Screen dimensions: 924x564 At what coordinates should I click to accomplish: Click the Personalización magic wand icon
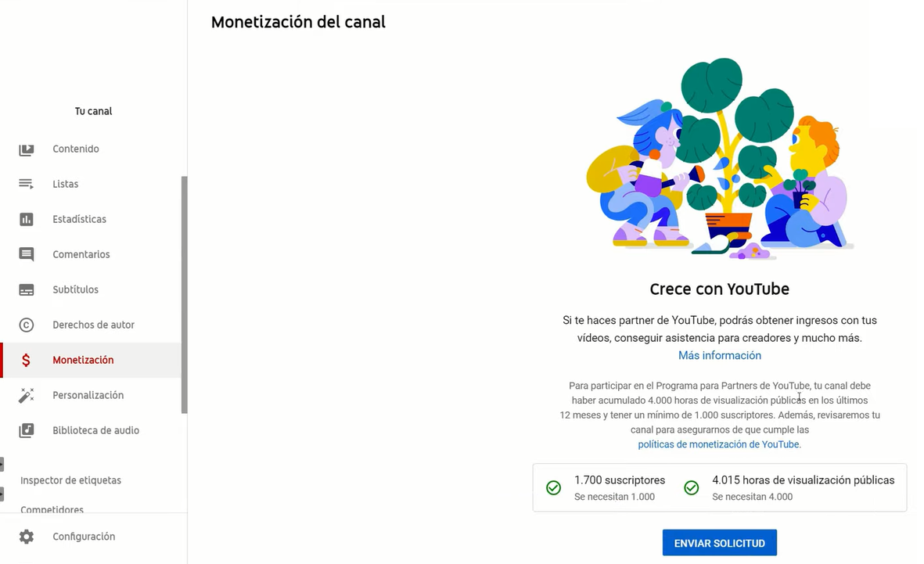tap(26, 396)
